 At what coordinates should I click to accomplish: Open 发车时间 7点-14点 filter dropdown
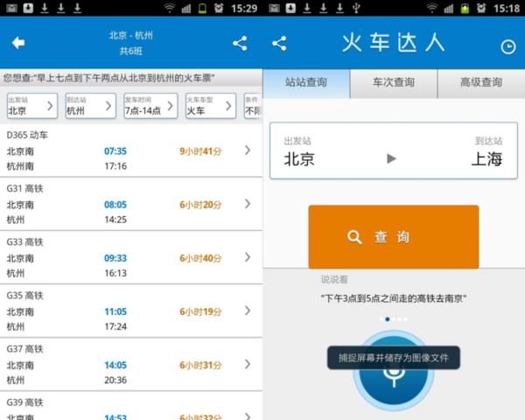150,106
